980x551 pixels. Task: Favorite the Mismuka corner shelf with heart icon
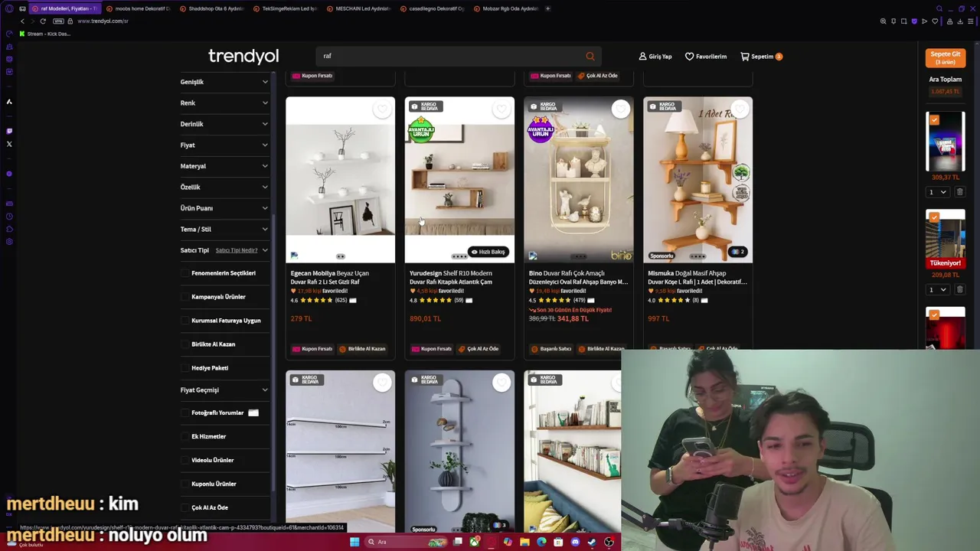point(740,109)
